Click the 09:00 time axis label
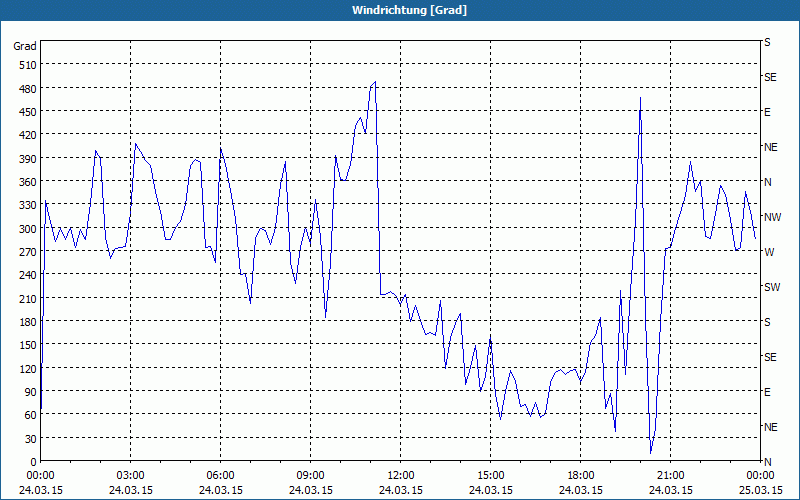 [310, 476]
